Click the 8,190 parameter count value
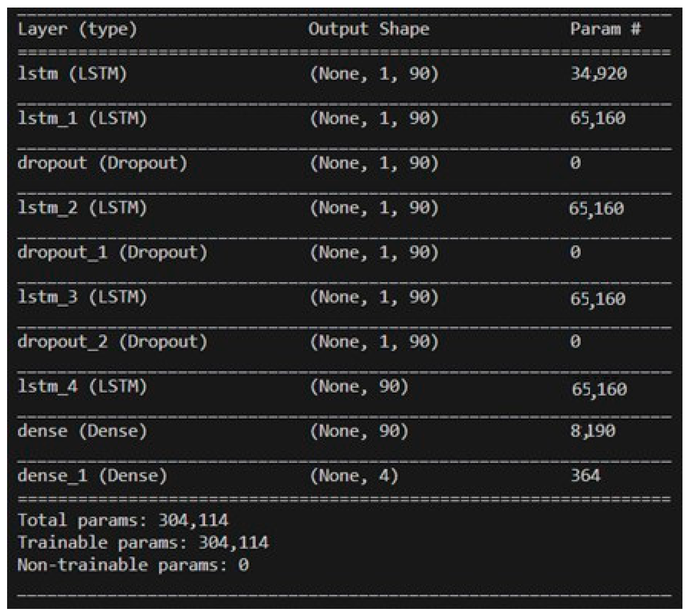The image size is (690, 616). (593, 431)
